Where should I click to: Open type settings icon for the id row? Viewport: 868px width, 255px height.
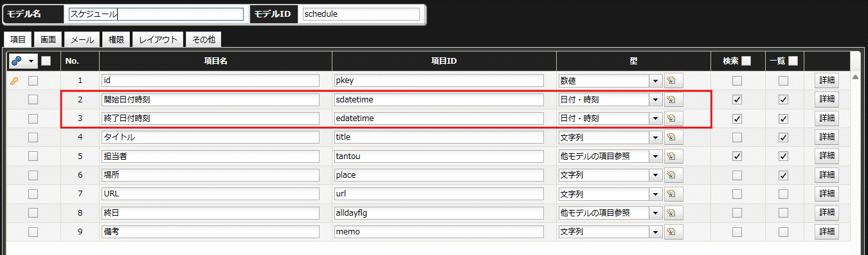pos(673,80)
